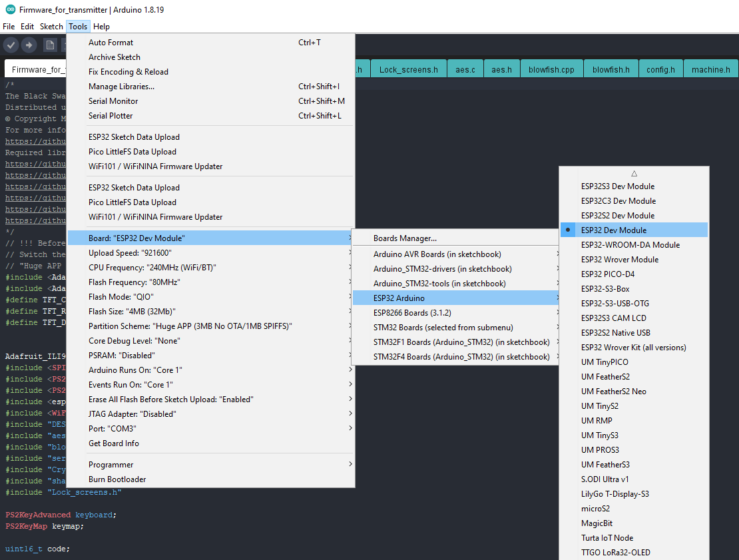Expand the Port "COM3" submenu
This screenshot has width=739, height=560.
coord(210,428)
